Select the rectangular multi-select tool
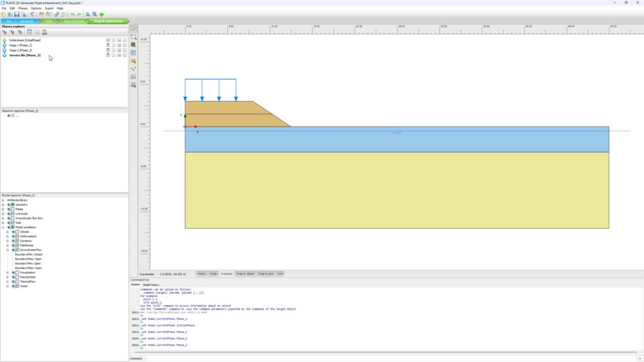Viewport: 644px width, 362px height. pos(133,37)
